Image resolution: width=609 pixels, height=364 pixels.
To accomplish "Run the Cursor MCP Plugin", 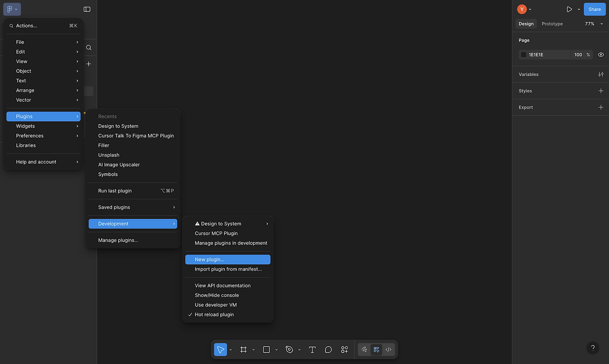I will 227,233.
